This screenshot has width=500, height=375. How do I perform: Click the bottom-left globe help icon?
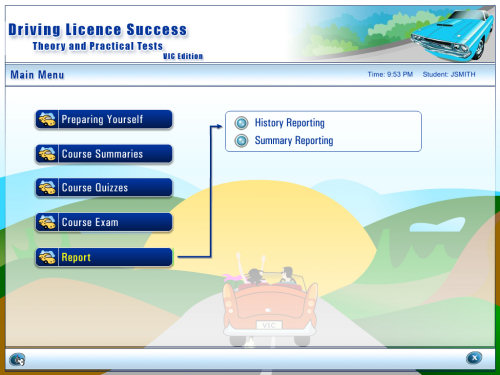[x=17, y=359]
